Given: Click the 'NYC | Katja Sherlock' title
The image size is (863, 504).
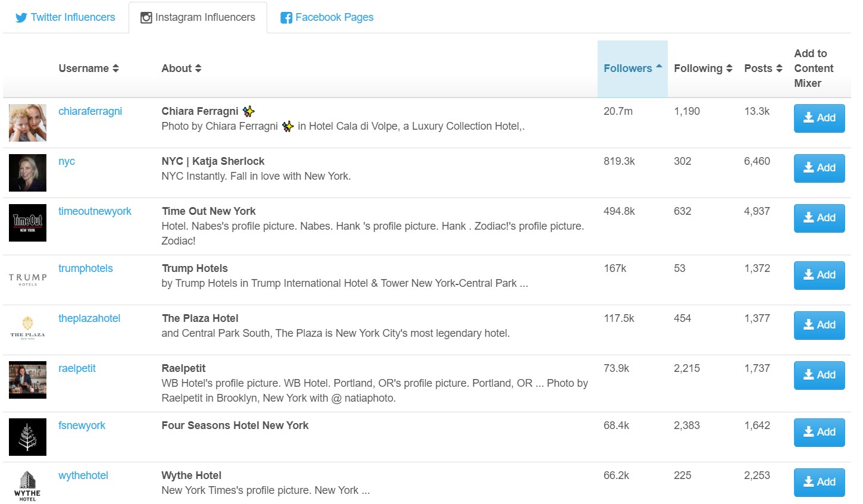Looking at the screenshot, I should coord(213,161).
